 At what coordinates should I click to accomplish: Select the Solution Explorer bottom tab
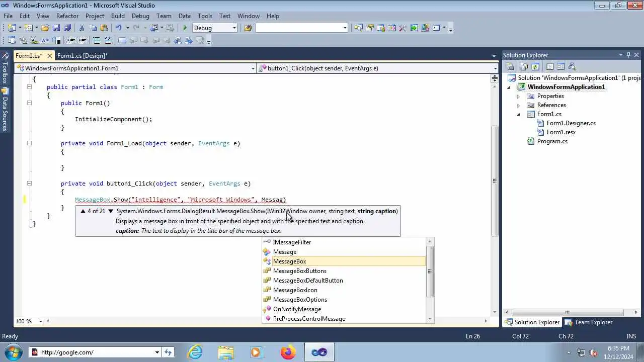[532, 322]
